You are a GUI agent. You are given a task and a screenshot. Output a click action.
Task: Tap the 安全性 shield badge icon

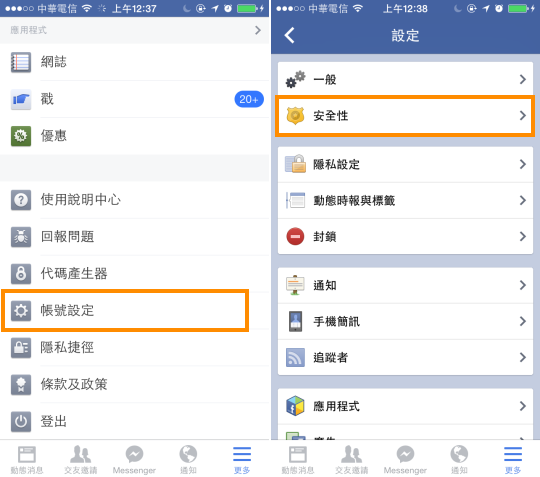point(295,116)
